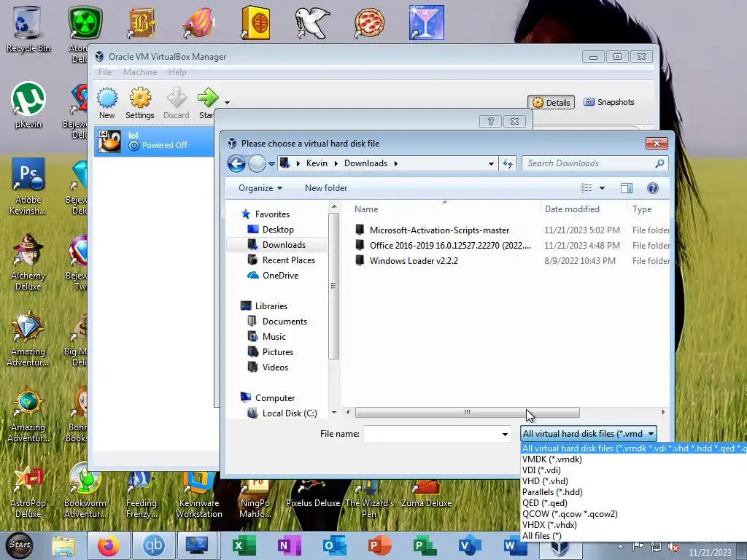Open the Machine menu in VirtualBox Manager
This screenshot has width=747, height=560.
click(x=140, y=72)
